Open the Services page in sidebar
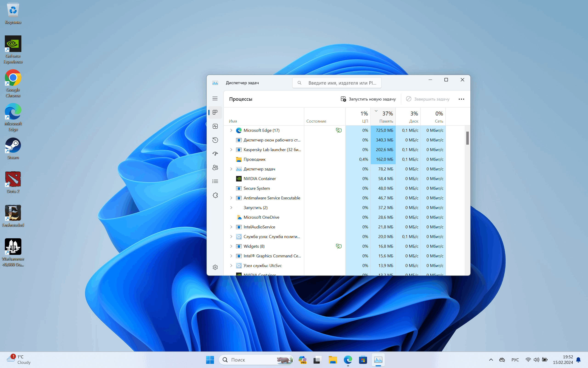The height and width of the screenshot is (368, 588). (x=215, y=195)
